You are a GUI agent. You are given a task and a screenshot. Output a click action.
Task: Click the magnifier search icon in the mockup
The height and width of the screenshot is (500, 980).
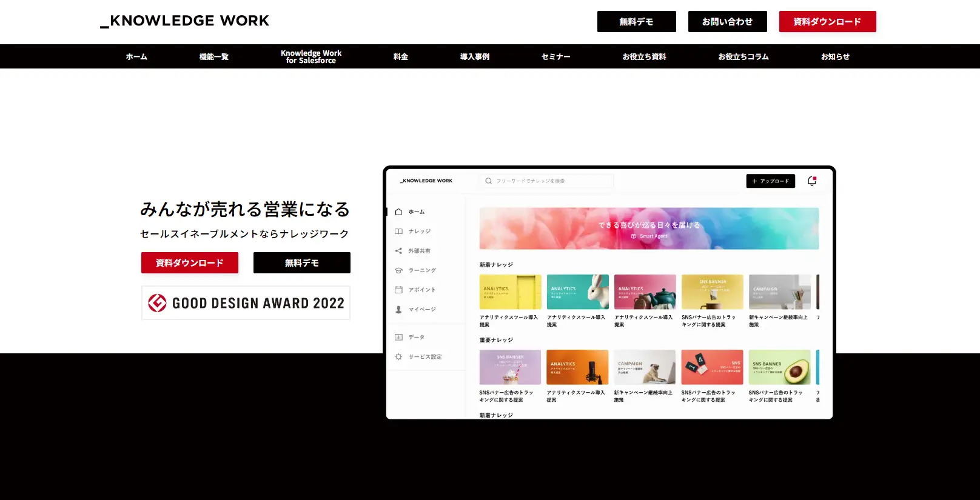tap(488, 181)
